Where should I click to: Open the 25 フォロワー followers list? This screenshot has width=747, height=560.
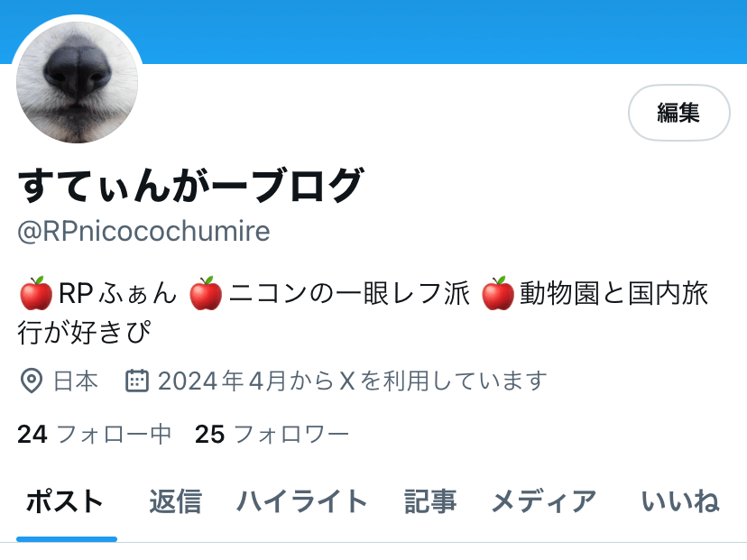pyautogui.click(x=272, y=435)
